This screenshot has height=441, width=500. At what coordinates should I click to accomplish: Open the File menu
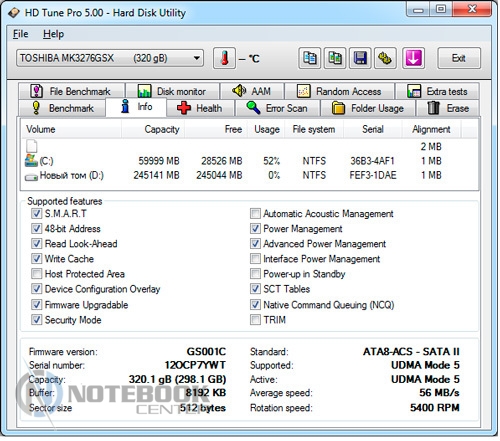[x=21, y=34]
